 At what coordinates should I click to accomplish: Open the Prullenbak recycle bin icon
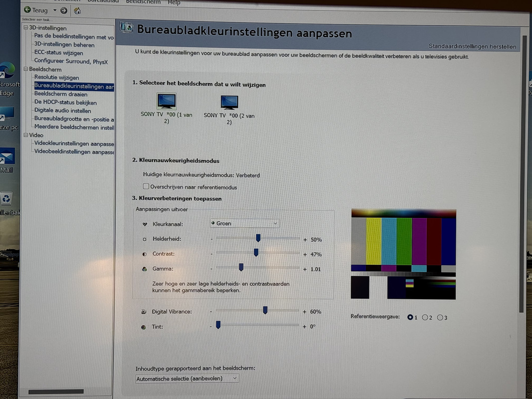[x=8, y=204]
